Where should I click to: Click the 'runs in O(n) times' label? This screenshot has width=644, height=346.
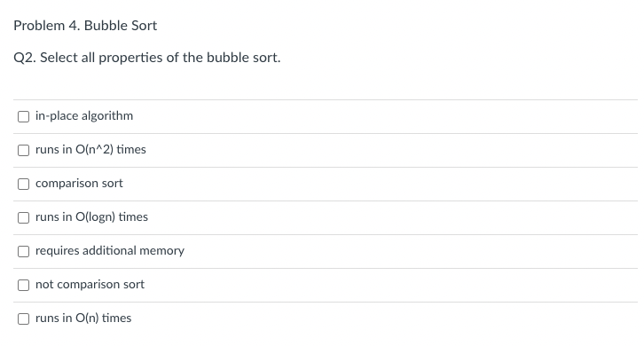pyautogui.click(x=83, y=318)
